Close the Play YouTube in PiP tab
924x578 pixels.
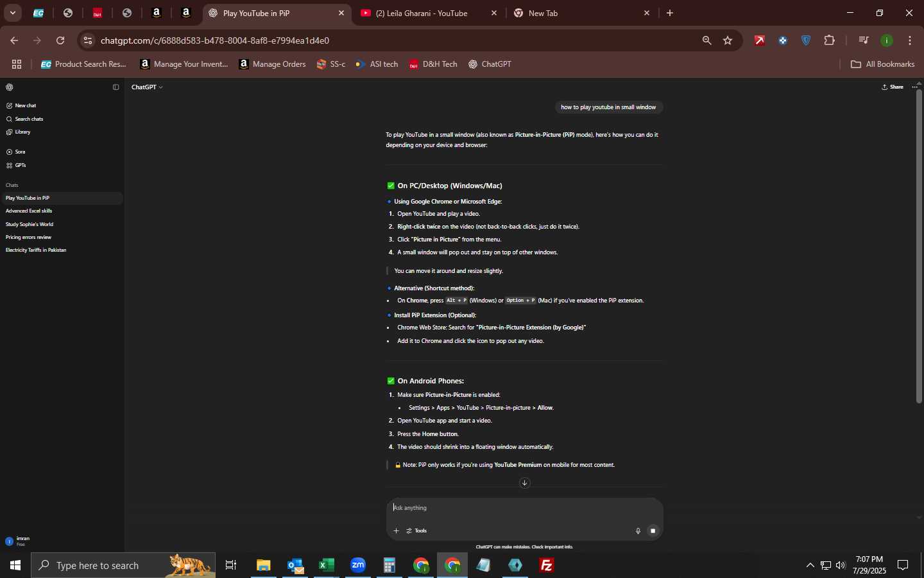coord(341,13)
